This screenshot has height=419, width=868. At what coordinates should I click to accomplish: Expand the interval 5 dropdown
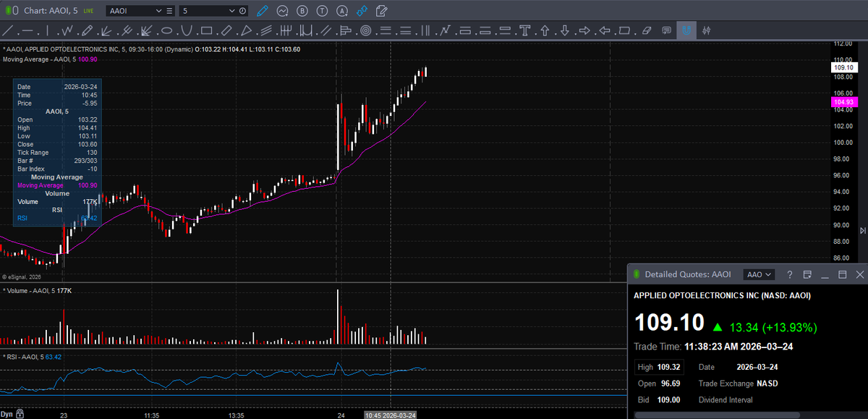tap(231, 12)
